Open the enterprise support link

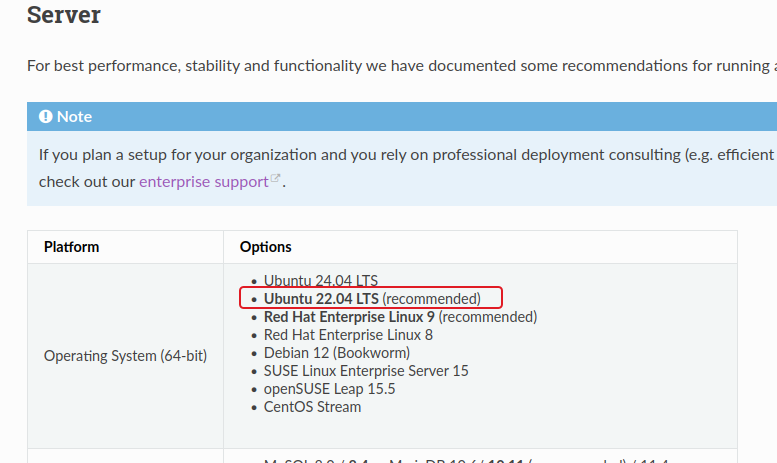204,182
